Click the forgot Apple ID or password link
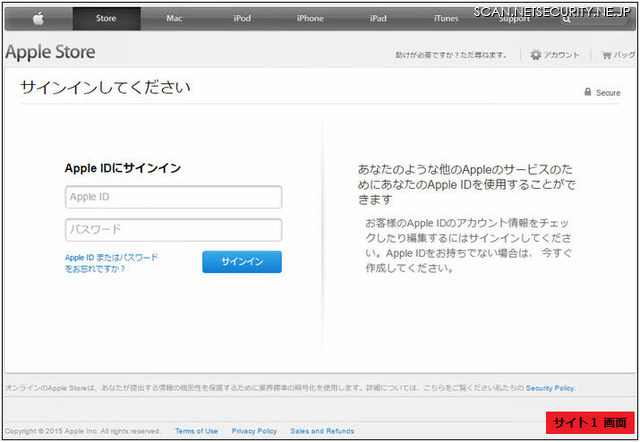Screen dimensions: 640x442 pyautogui.click(x=111, y=263)
